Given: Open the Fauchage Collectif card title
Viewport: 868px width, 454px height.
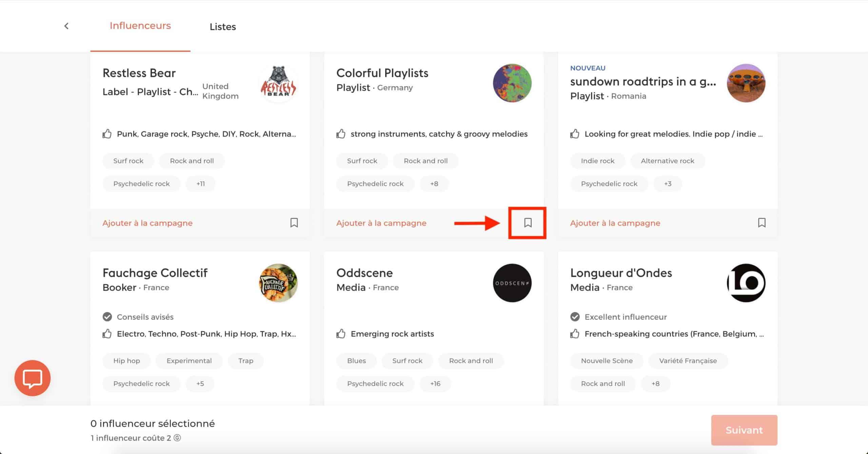Looking at the screenshot, I should tap(155, 273).
